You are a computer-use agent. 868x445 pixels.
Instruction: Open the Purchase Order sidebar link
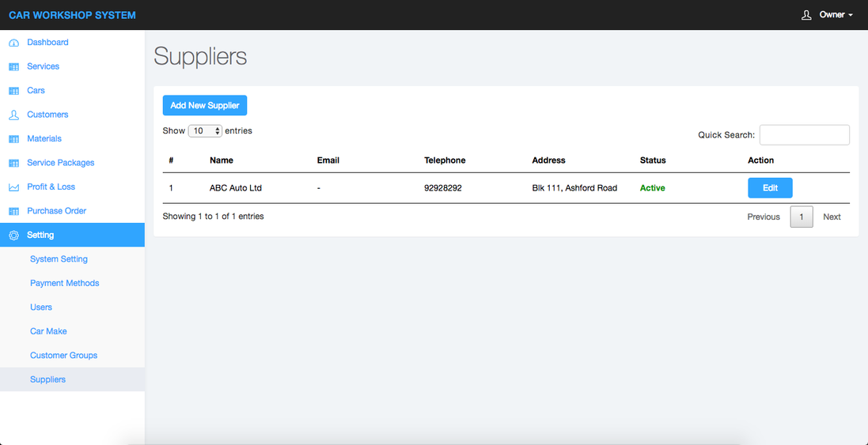(57, 211)
